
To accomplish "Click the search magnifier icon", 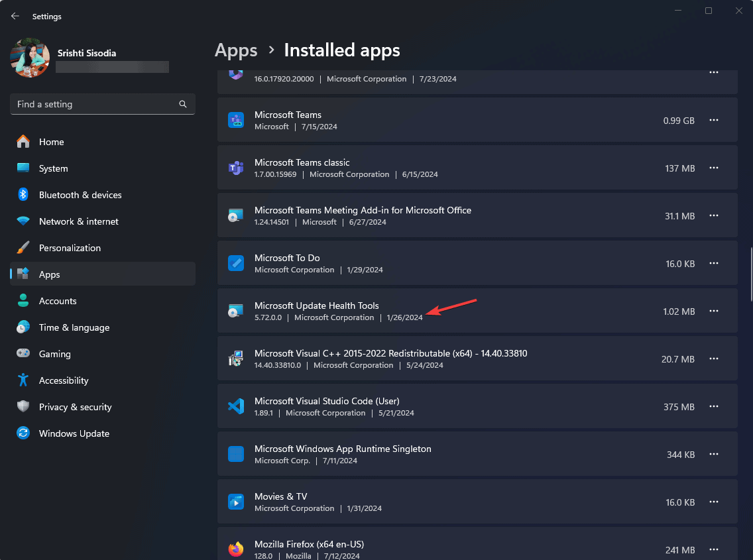I will tap(183, 104).
